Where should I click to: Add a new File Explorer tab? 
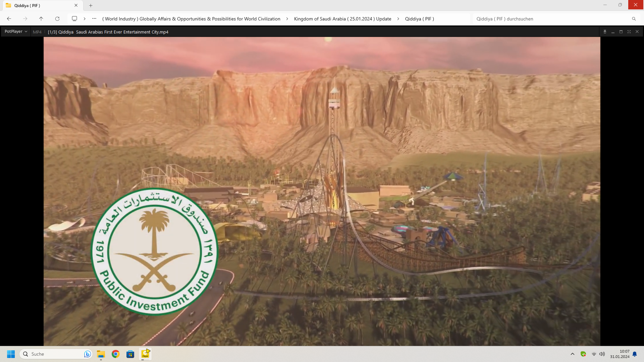point(91,5)
